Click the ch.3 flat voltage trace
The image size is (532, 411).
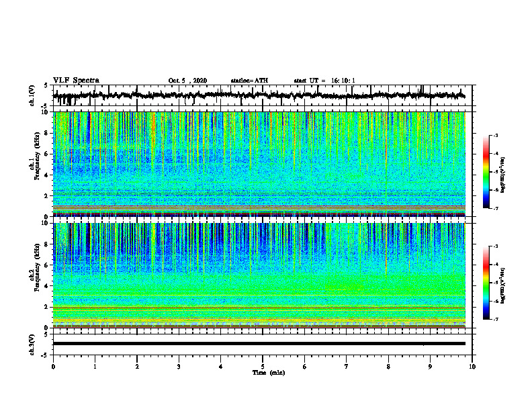click(259, 344)
